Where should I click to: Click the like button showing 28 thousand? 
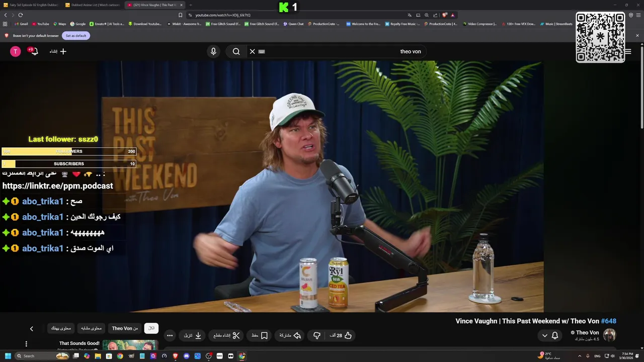click(341, 335)
